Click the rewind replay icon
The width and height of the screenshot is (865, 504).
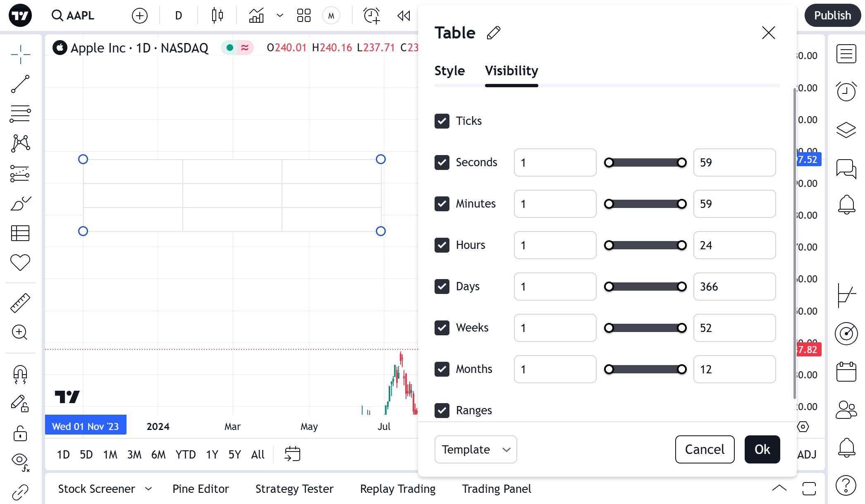pos(403,16)
